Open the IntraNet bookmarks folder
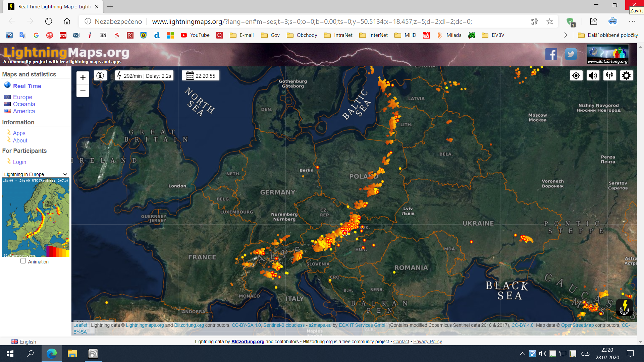 click(338, 35)
